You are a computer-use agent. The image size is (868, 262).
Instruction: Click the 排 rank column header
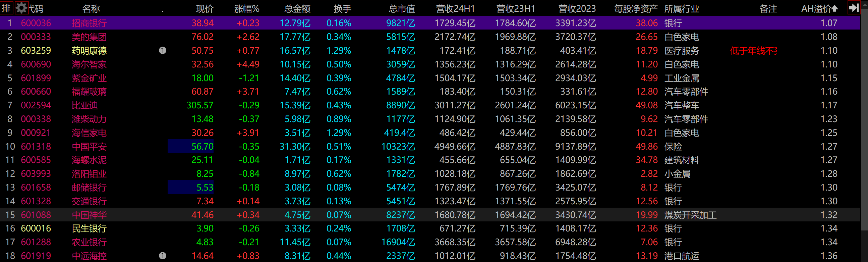6,8
